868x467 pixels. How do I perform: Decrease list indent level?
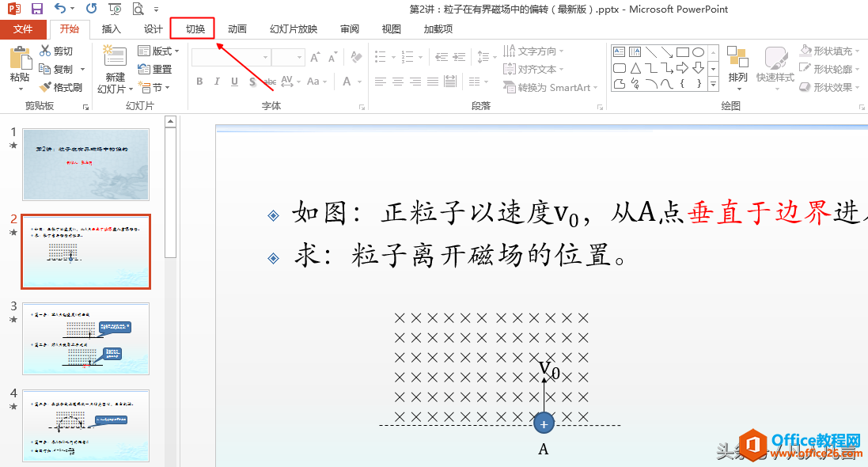442,57
